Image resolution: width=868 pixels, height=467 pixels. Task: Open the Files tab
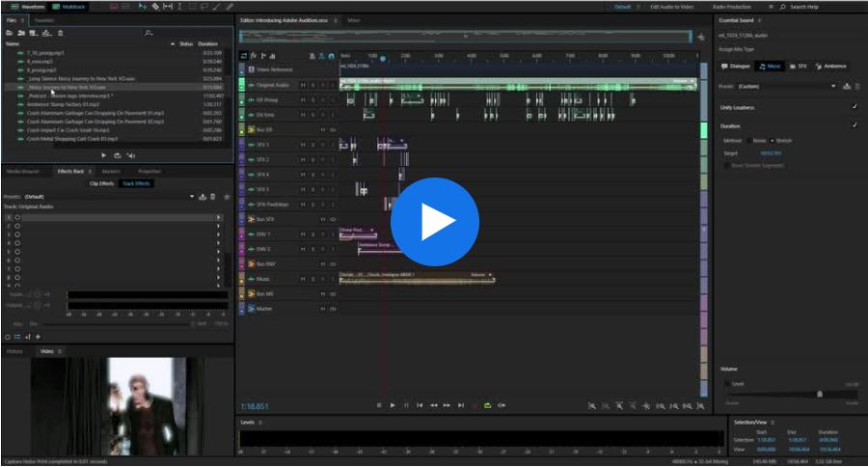12,20
